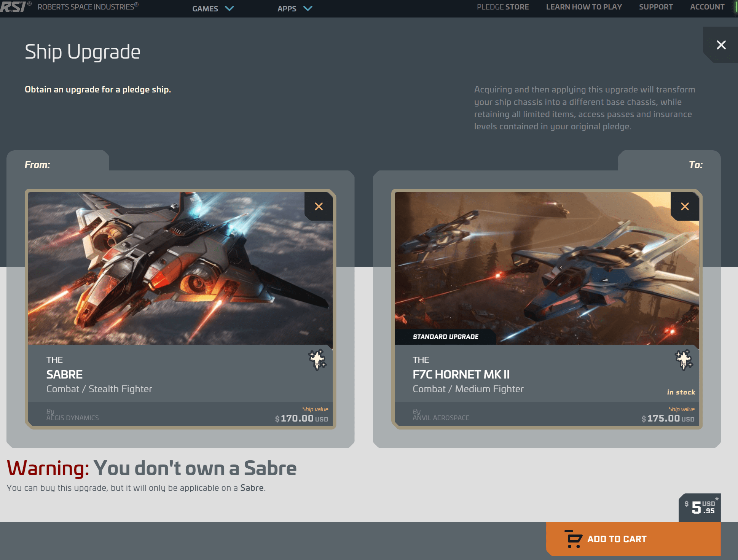738x560 pixels.
Task: Open the ACCOUNT menu
Action: point(707,7)
